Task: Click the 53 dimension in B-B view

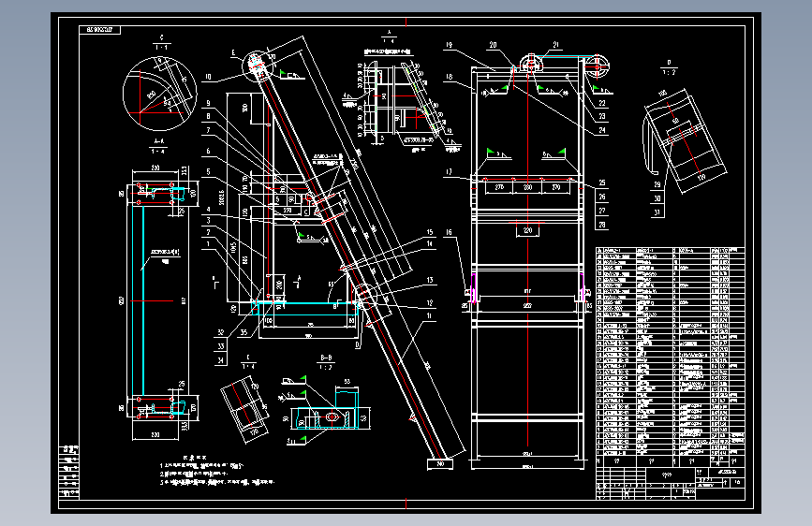Action: [x=347, y=382]
